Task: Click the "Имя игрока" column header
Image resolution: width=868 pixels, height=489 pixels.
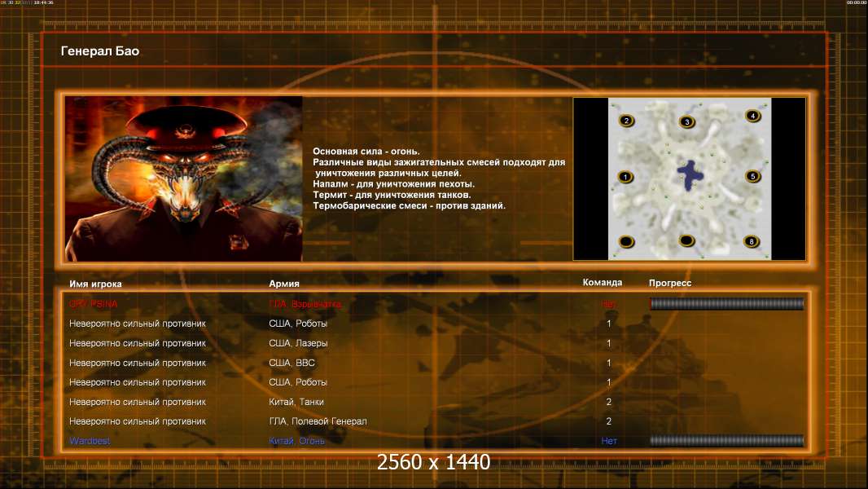Action: click(96, 284)
